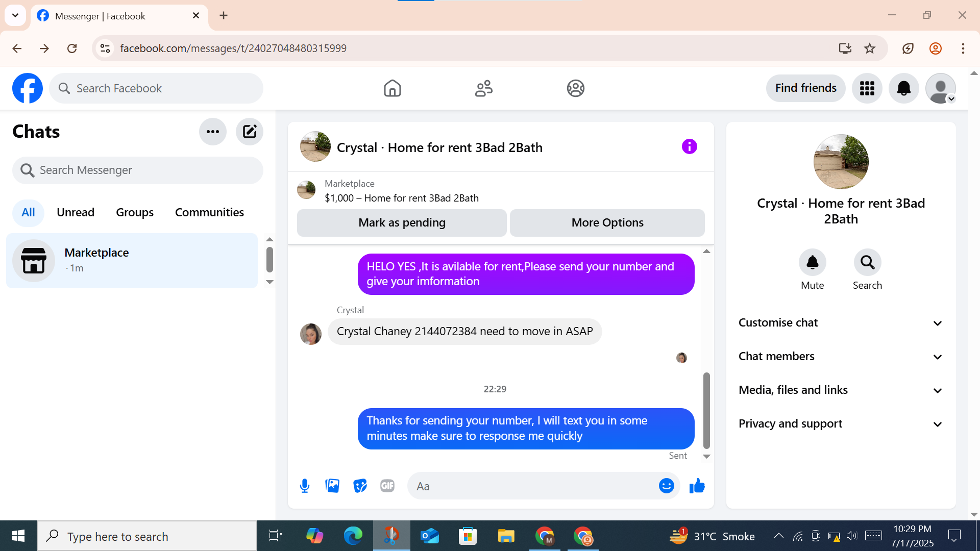
Task: Open Task View on taskbar
Action: click(x=276, y=536)
